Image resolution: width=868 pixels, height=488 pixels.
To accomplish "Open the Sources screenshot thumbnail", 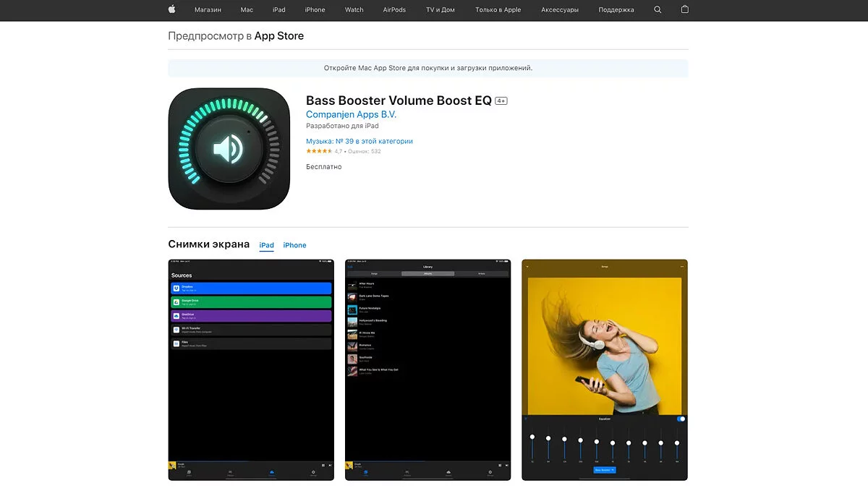I will pos(251,369).
